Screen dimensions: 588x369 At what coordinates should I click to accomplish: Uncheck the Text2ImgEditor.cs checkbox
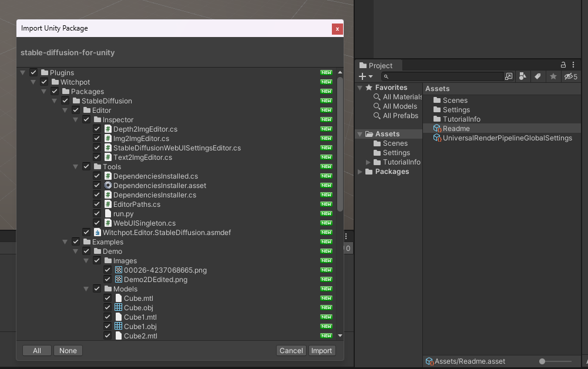coord(97,157)
